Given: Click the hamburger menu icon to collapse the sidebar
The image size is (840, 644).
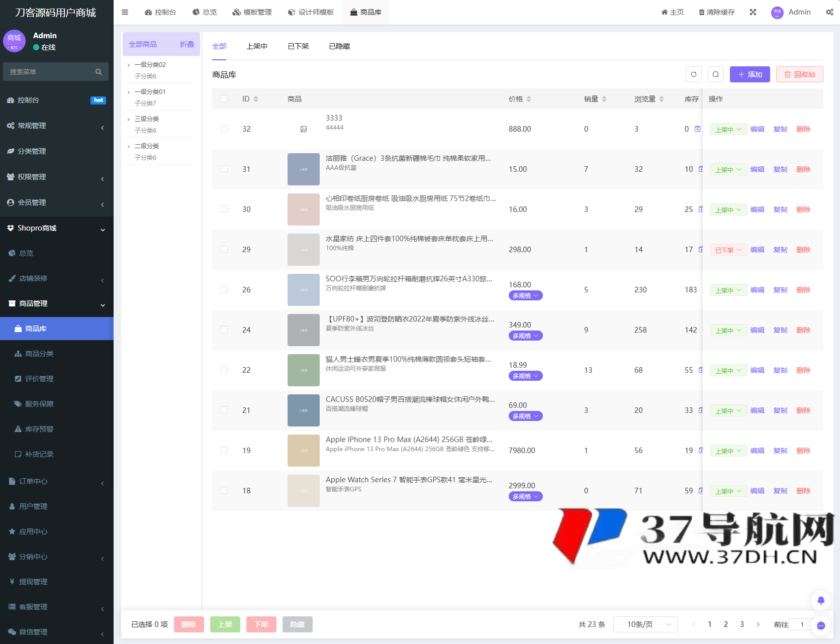Looking at the screenshot, I should tap(125, 12).
